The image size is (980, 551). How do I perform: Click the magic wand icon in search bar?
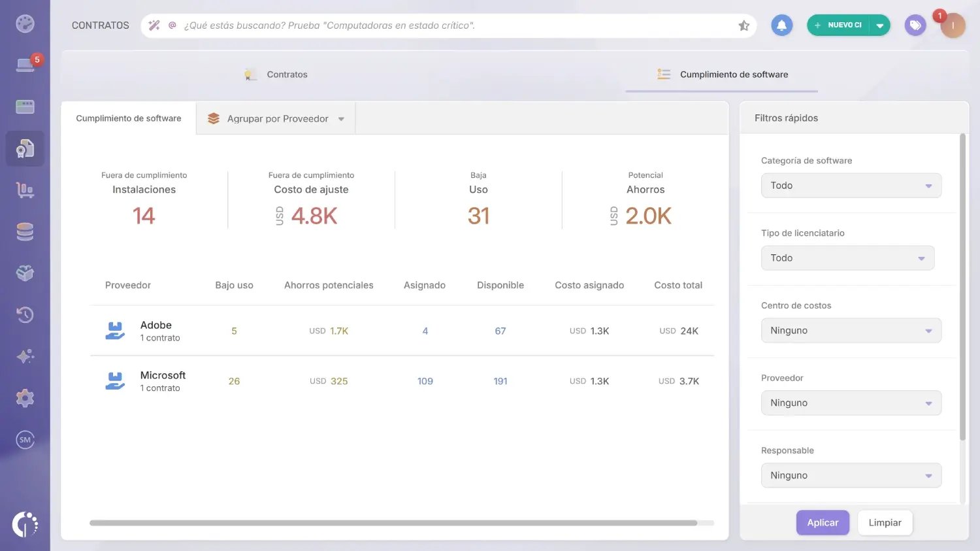[x=154, y=25]
